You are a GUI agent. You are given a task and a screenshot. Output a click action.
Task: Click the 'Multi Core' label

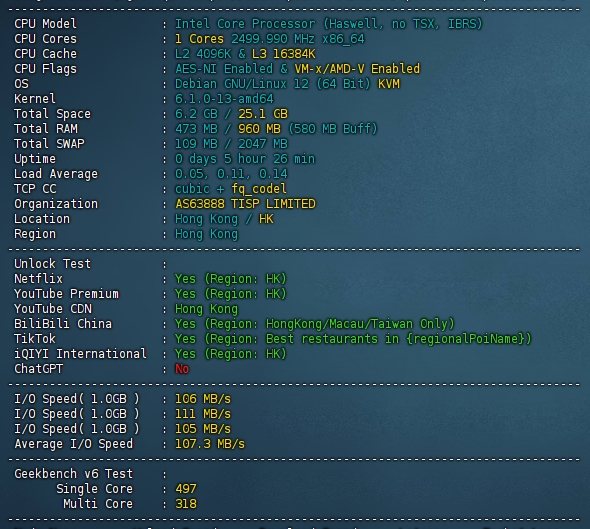[98, 504]
